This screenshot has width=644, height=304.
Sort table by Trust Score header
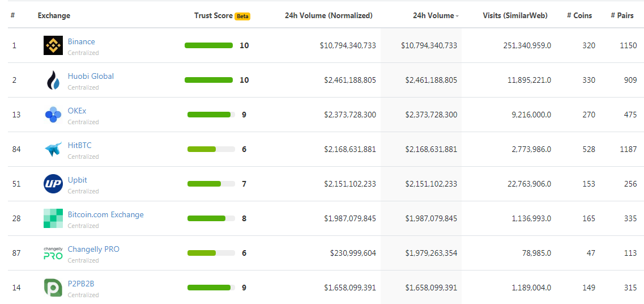214,16
